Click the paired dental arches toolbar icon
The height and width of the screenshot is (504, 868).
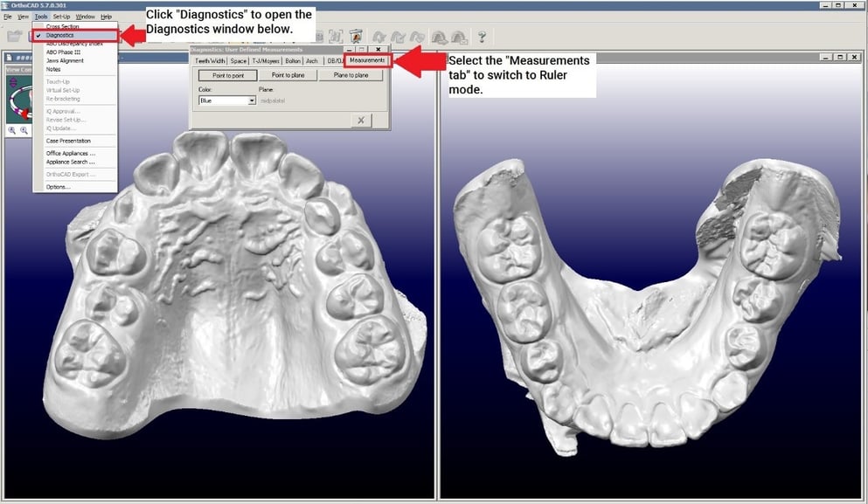tap(440, 37)
